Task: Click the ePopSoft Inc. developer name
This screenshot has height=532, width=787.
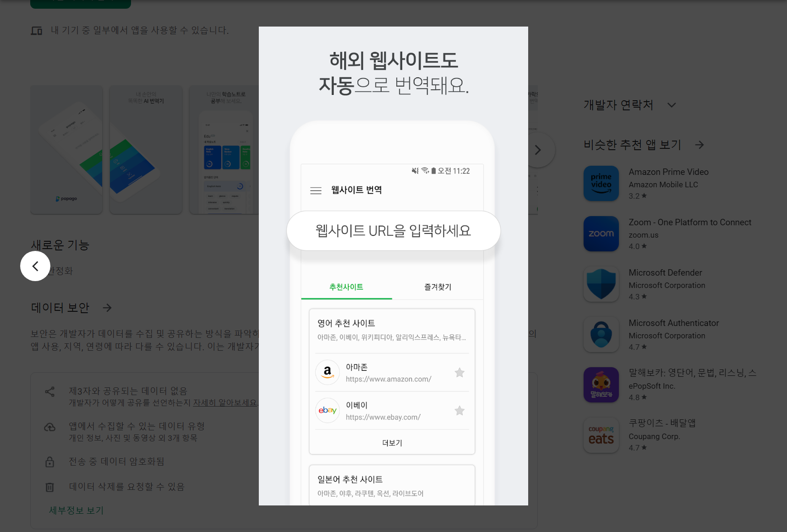Action: pos(652,386)
